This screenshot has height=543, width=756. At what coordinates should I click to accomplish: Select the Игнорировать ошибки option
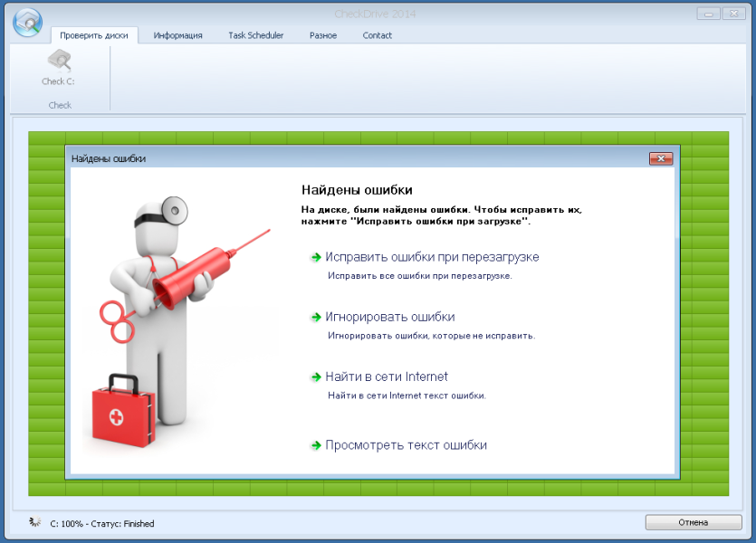click(x=390, y=317)
